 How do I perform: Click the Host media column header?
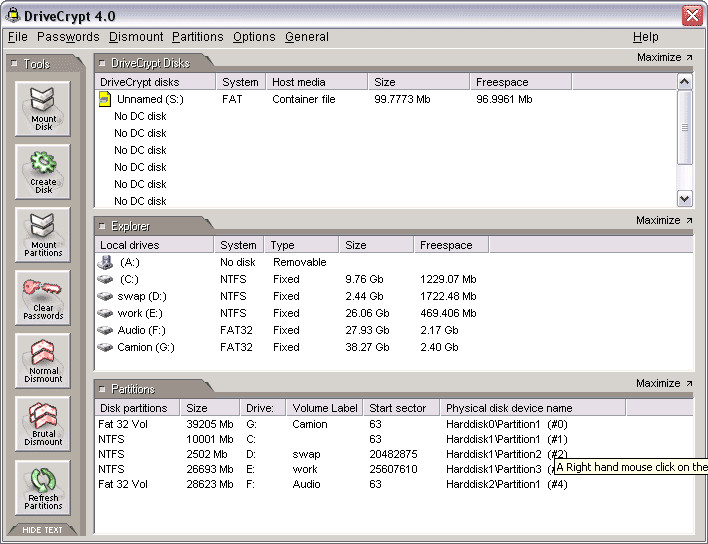317,82
